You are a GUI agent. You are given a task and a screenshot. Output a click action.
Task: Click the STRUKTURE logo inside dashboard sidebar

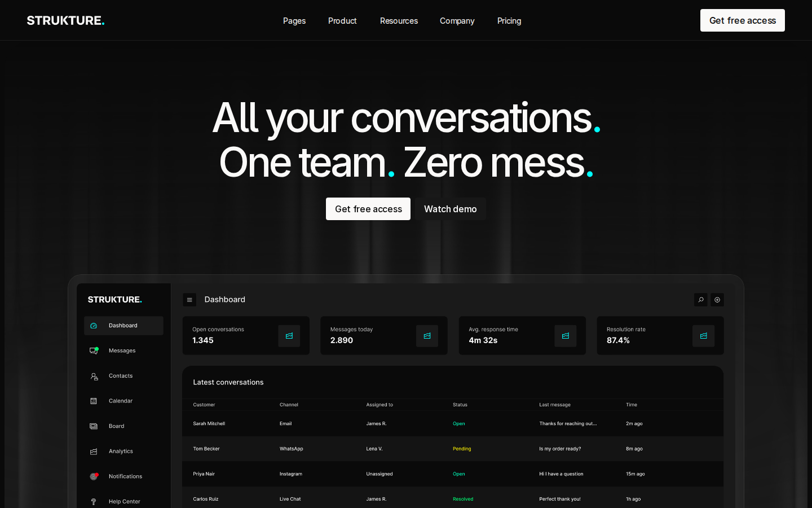pyautogui.click(x=115, y=300)
